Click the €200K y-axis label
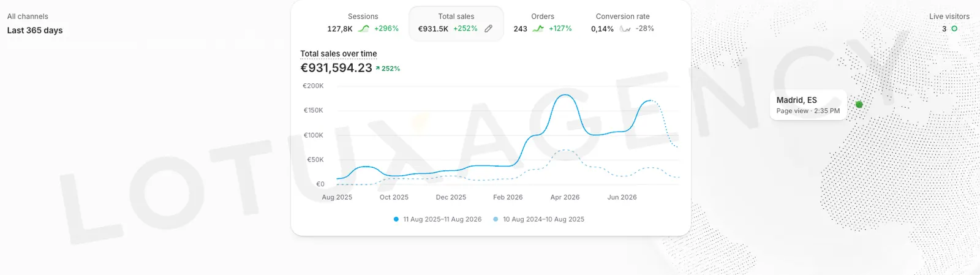Image resolution: width=980 pixels, height=275 pixels. [313, 86]
